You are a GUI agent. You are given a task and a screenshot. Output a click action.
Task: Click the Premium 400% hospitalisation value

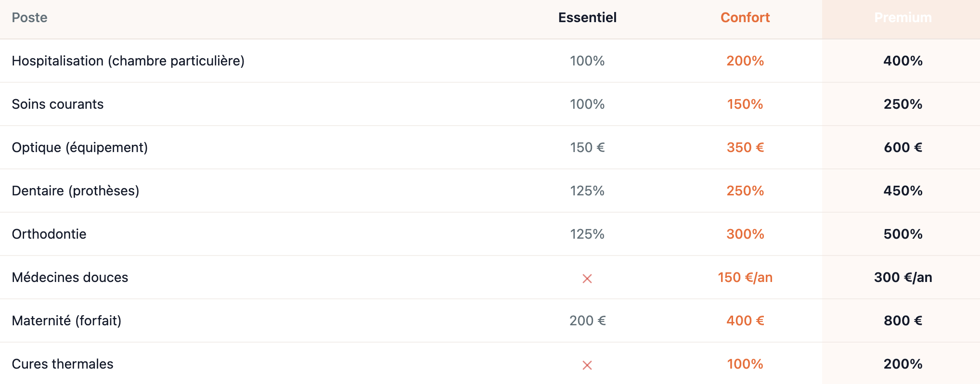coord(903,61)
